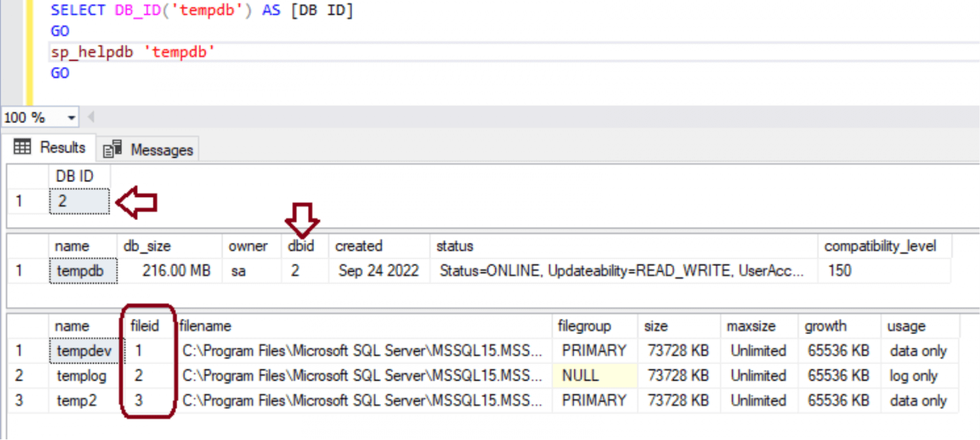This screenshot has width=980, height=440.
Task: Select the compatibility_level cell showing 150
Action: 884,271
